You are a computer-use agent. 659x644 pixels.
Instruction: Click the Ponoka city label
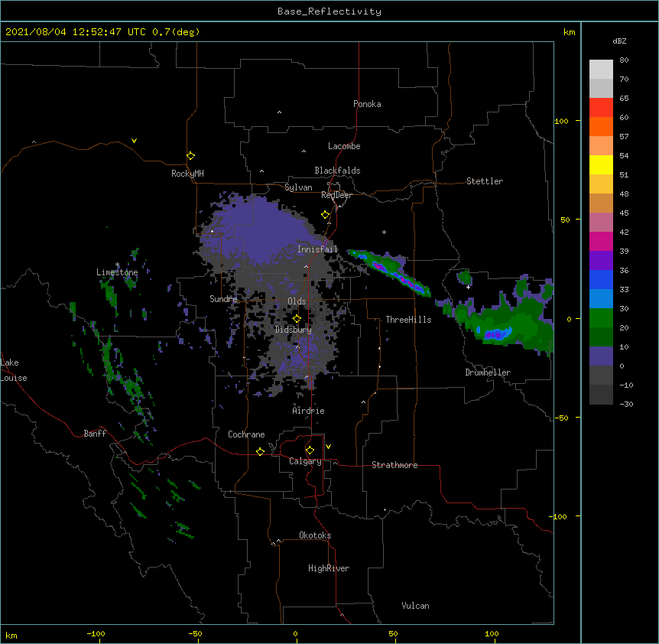point(367,104)
